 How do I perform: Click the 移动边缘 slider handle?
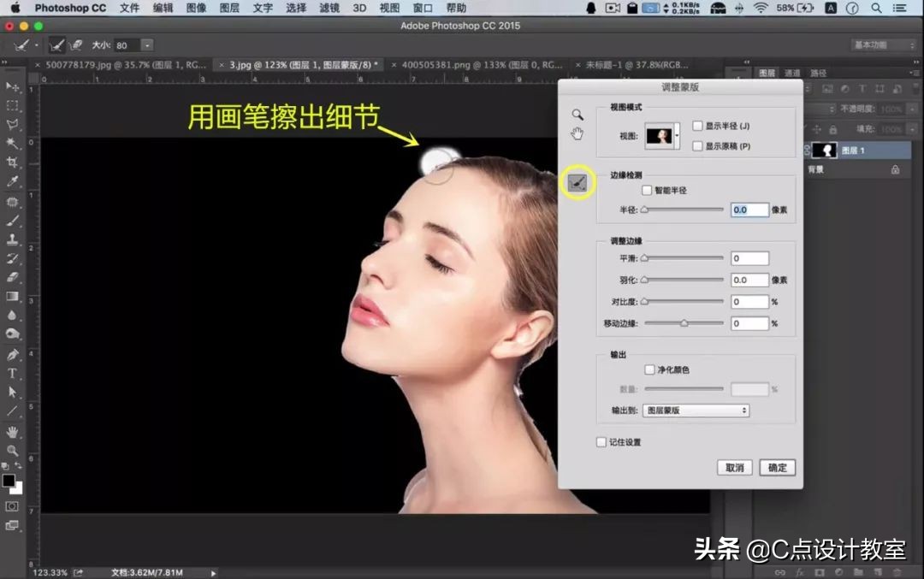[x=684, y=323]
